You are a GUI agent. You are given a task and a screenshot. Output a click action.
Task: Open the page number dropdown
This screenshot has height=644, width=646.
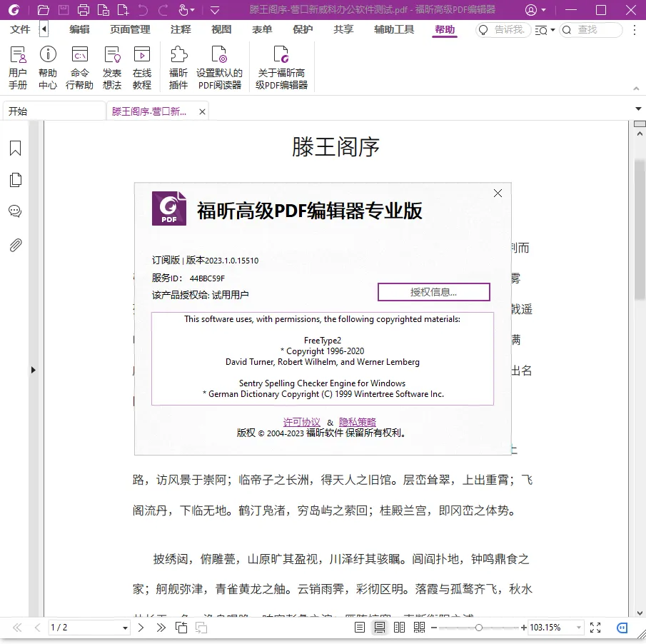point(125,628)
